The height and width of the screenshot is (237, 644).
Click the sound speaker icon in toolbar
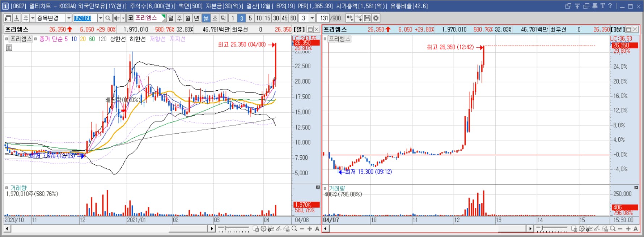pyautogui.click(x=117, y=18)
